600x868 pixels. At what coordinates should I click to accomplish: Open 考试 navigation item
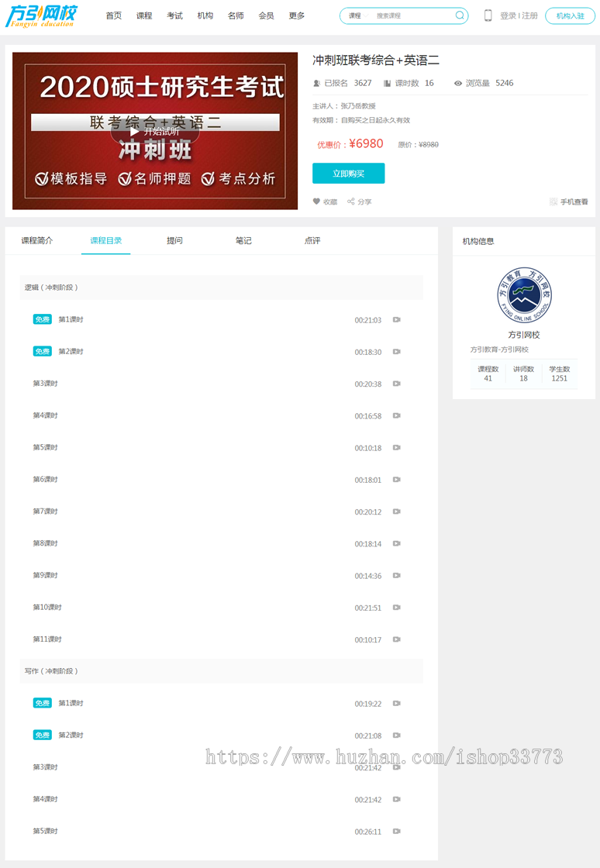[x=174, y=15]
